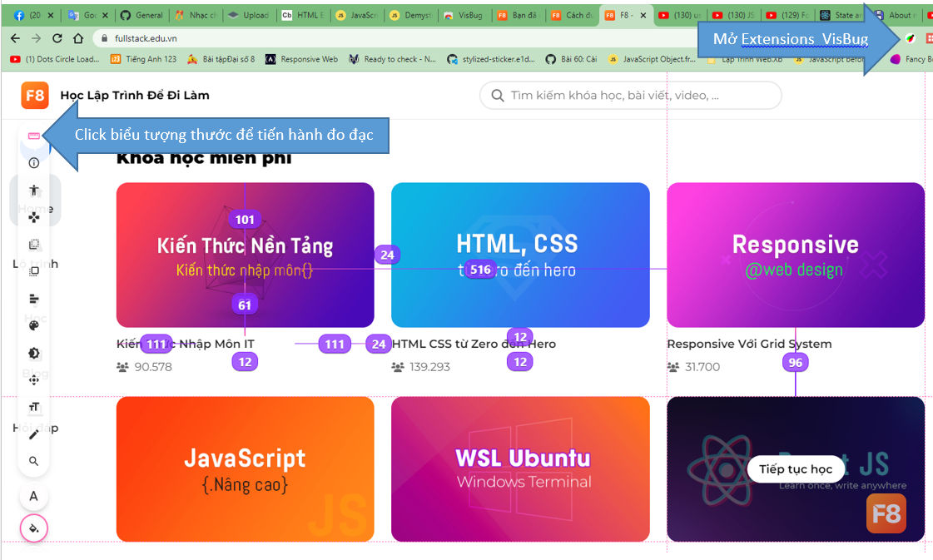Viewport: 933px width, 560px height.
Task: Click the Kiến Thức Nhập Môn IT title
Action: pyautogui.click(x=186, y=344)
